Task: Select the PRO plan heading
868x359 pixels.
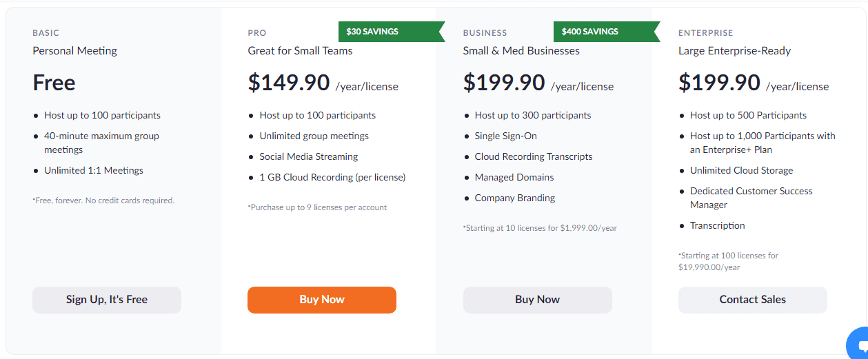Action: tap(257, 33)
